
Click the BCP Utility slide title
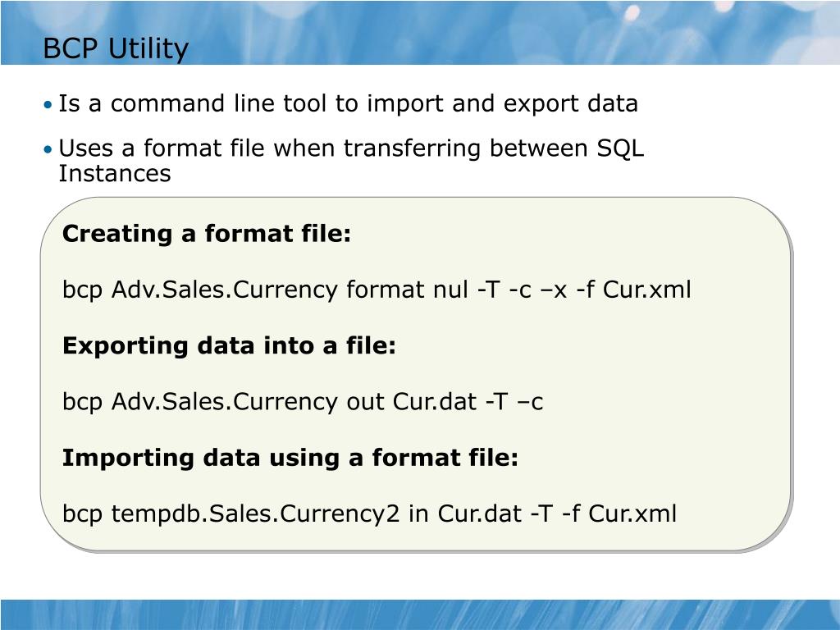pyautogui.click(x=115, y=48)
